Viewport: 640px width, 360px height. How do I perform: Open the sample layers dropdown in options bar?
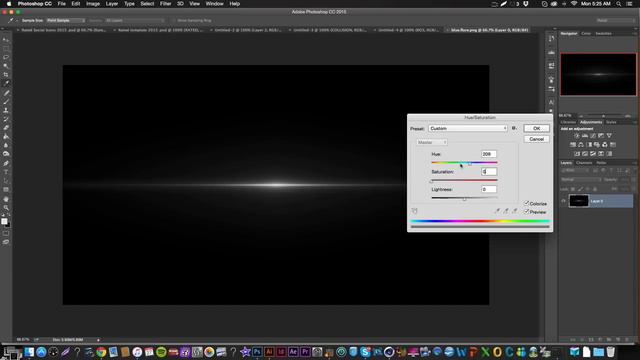[x=135, y=20]
